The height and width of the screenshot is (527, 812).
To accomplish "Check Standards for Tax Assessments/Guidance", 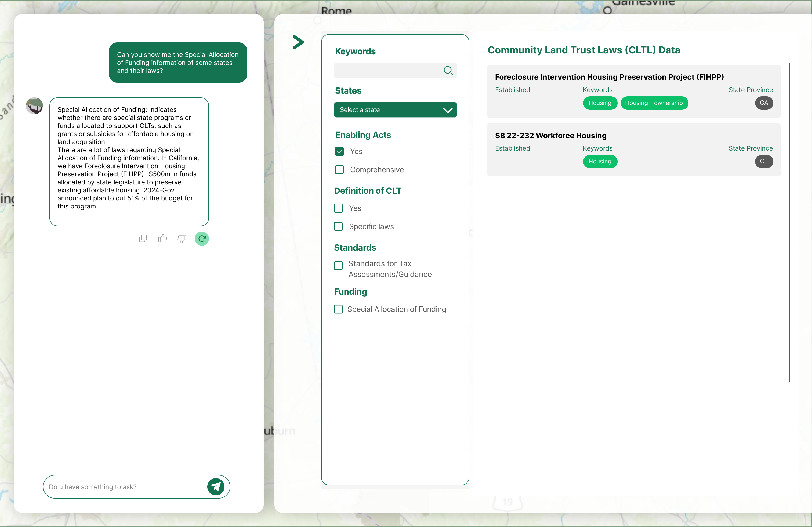I will (338, 266).
